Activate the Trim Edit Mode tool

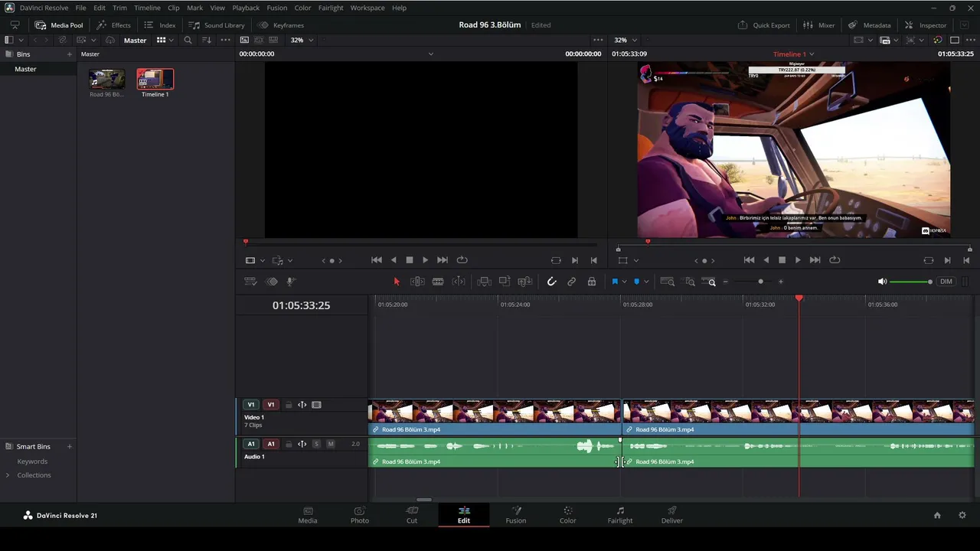coord(417,282)
